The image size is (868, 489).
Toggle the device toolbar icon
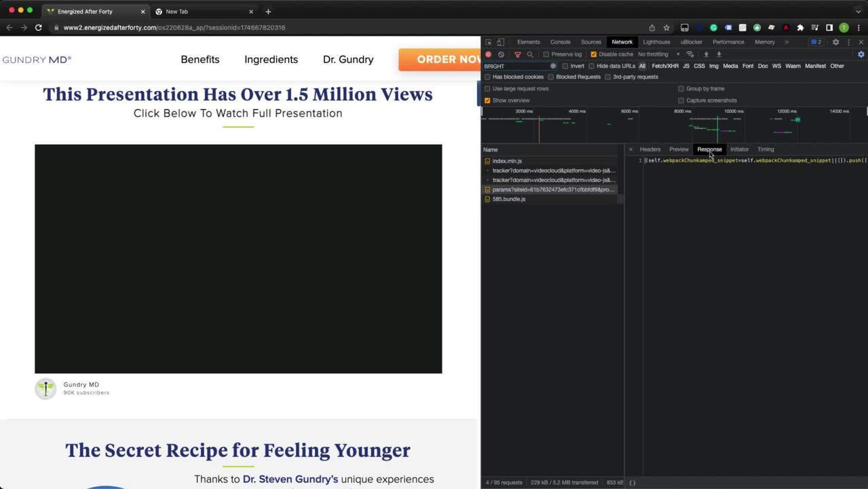tap(500, 42)
